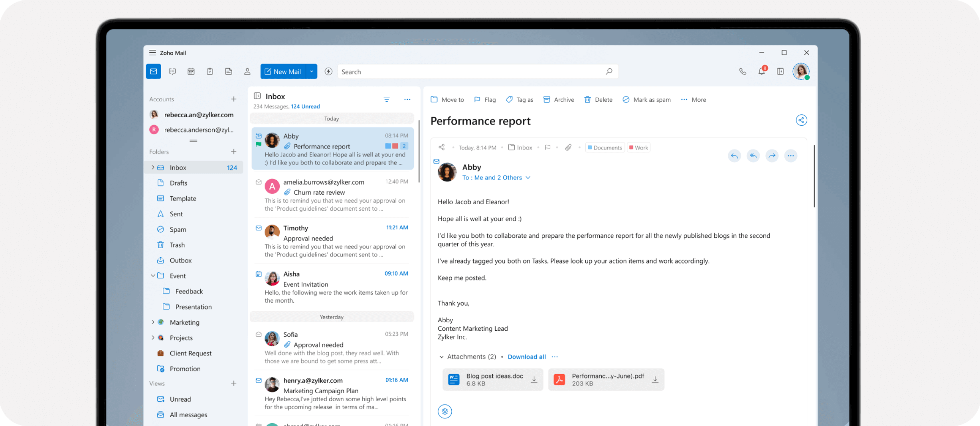Click the search magnifier icon
This screenshot has width=980, height=426.
[609, 71]
